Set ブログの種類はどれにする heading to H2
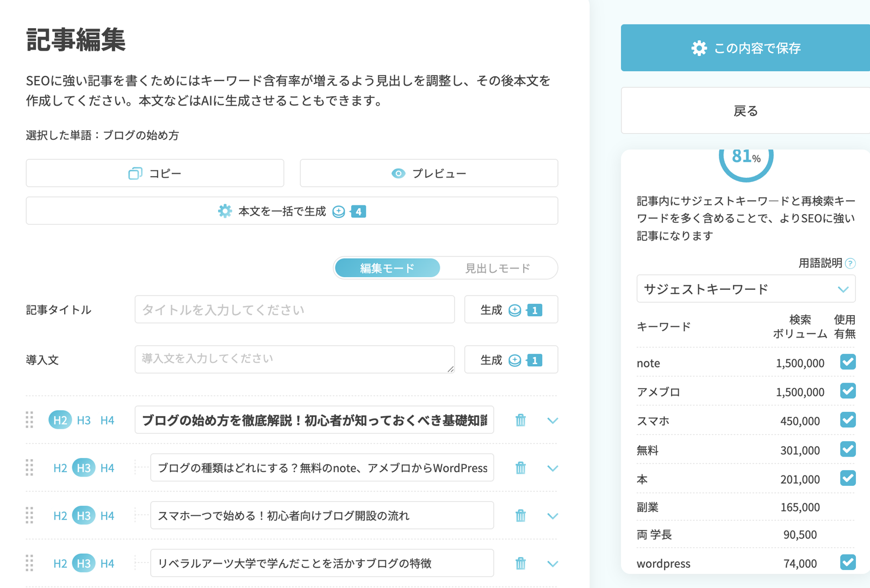The width and height of the screenshot is (870, 588). pos(60,468)
